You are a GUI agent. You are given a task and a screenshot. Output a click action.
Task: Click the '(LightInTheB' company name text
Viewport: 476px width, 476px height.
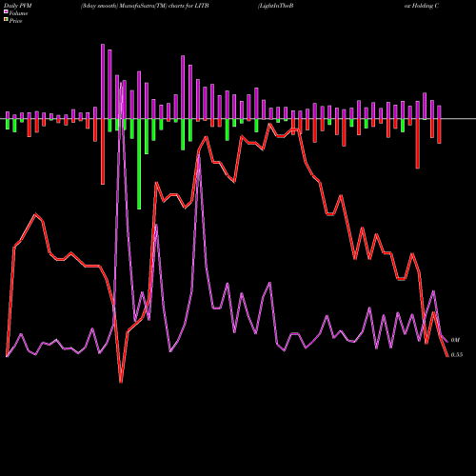coord(275,6)
